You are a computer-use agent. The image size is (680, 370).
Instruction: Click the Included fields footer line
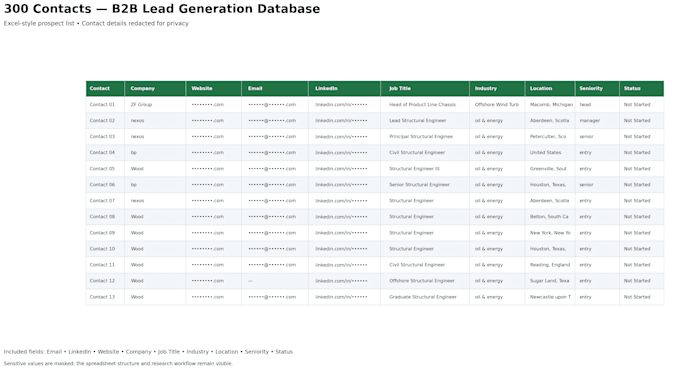pos(148,352)
